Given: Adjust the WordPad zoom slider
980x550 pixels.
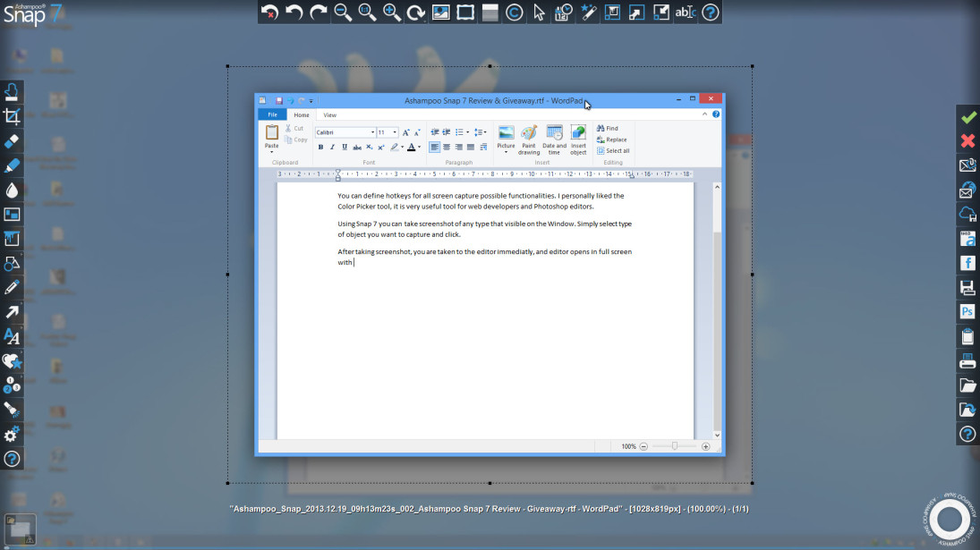Looking at the screenshot, I should [x=675, y=446].
